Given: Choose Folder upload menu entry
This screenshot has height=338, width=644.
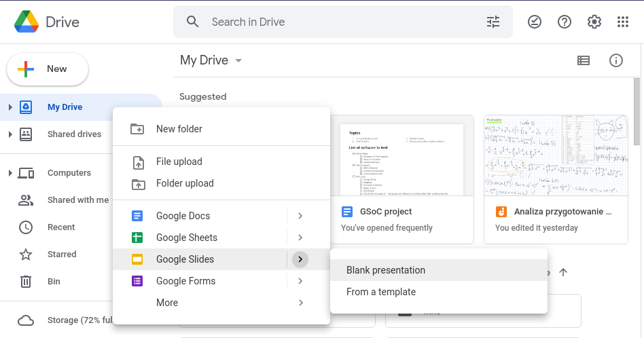Looking at the screenshot, I should point(221,183).
